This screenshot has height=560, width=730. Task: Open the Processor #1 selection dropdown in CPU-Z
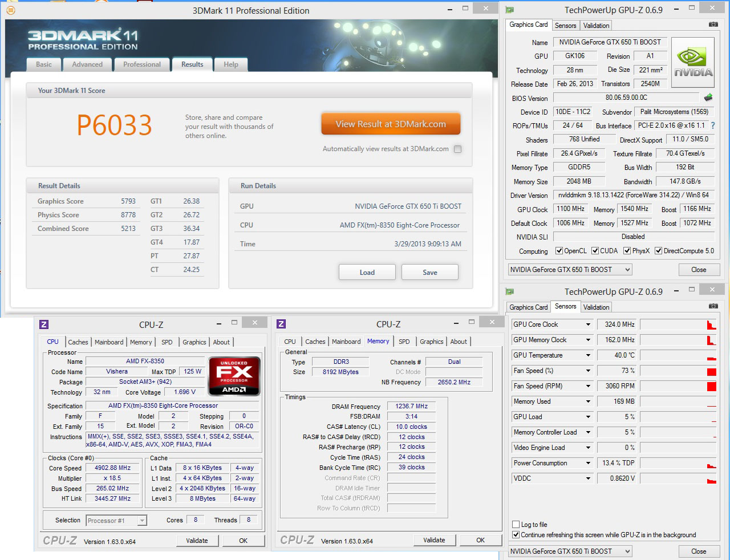click(x=116, y=520)
